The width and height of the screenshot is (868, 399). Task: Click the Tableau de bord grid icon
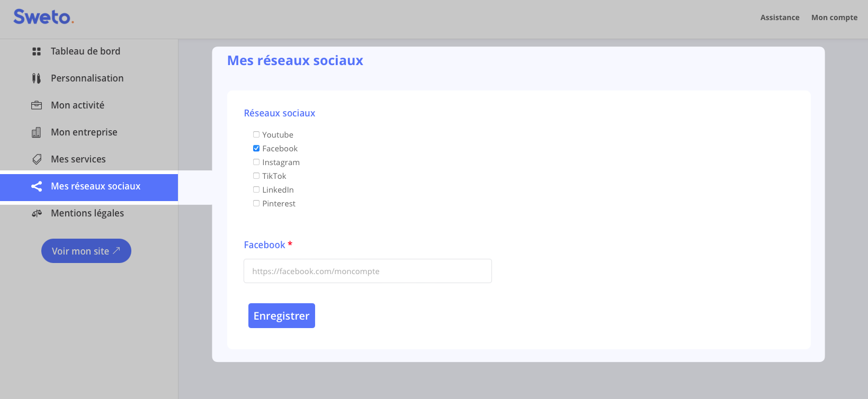click(x=37, y=51)
